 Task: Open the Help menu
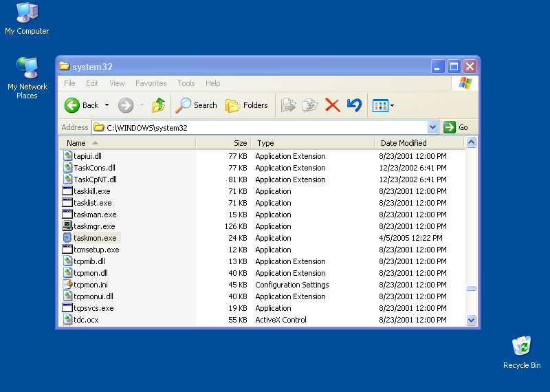pos(212,83)
